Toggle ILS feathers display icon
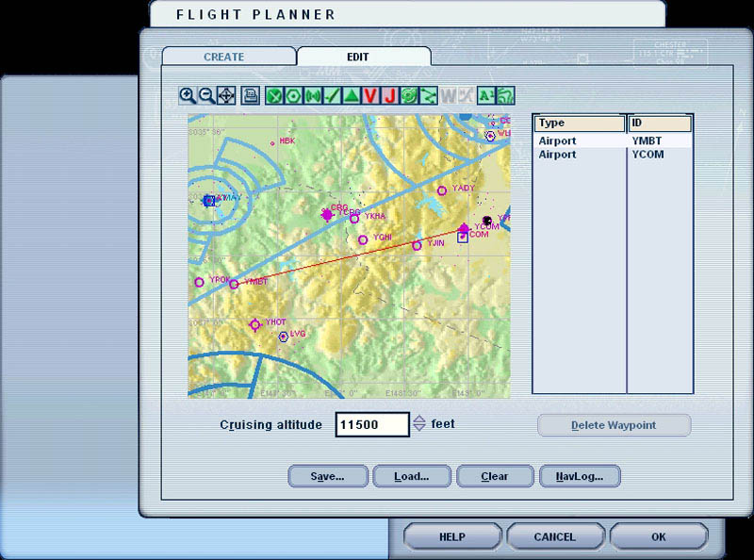The image size is (754, 560). 332,96
